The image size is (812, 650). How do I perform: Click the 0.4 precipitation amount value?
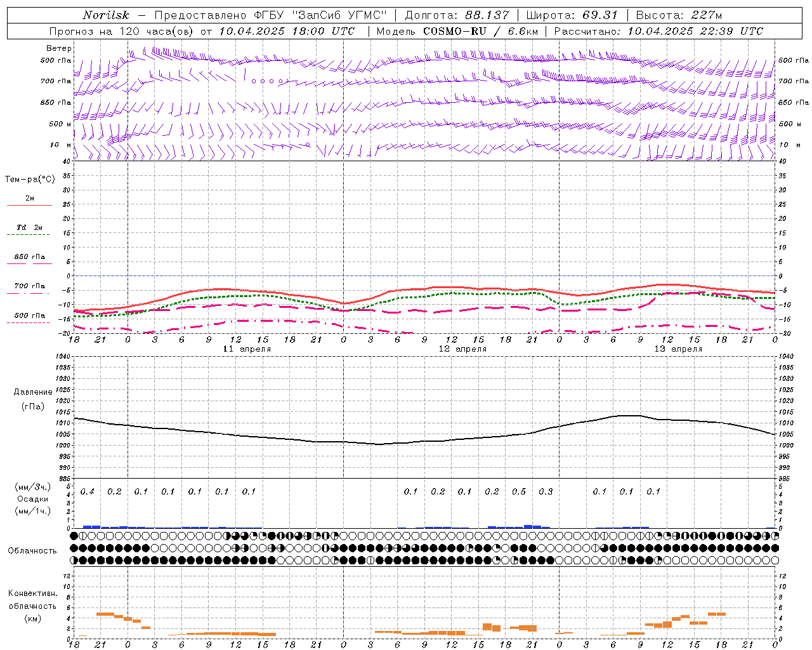point(88,492)
